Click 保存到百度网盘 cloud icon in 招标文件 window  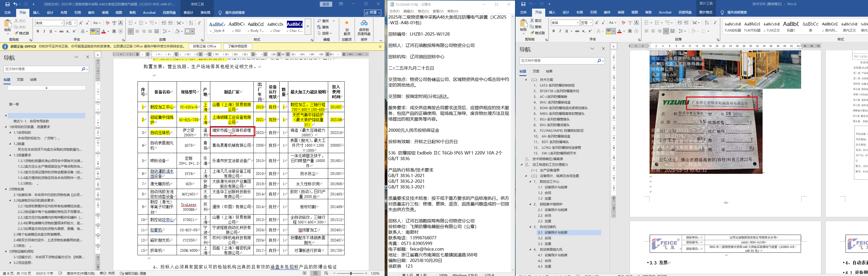tap(364, 23)
